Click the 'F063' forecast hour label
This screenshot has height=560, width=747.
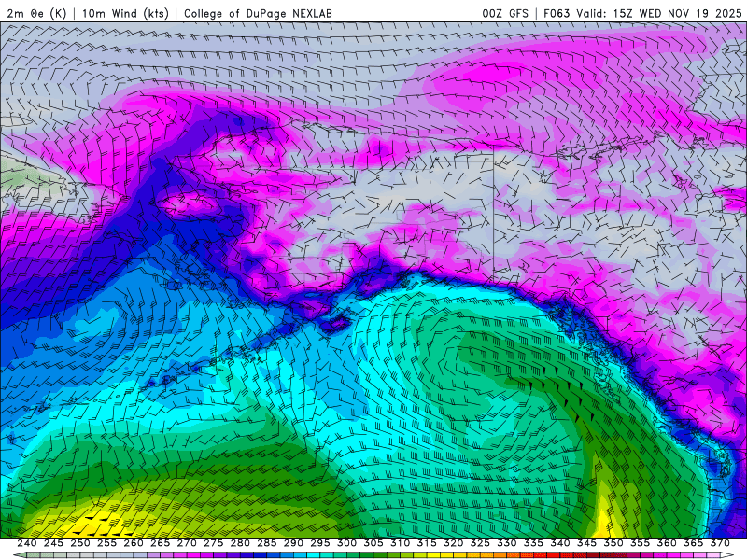coord(557,13)
